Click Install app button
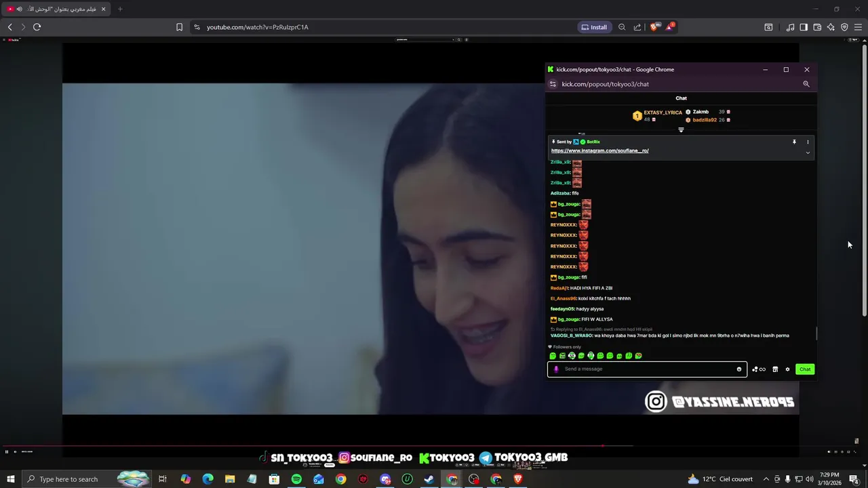868x488 pixels. pyautogui.click(x=594, y=27)
